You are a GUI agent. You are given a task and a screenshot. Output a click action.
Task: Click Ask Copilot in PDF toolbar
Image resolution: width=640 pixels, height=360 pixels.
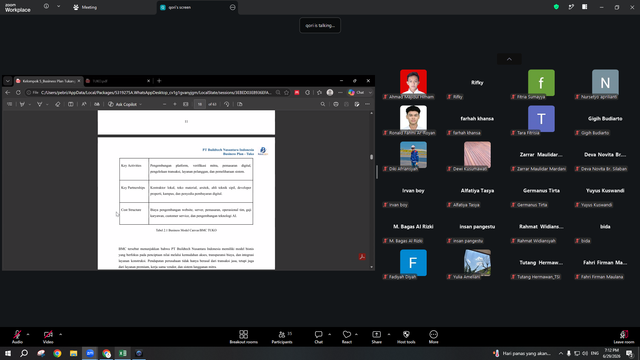125,104
